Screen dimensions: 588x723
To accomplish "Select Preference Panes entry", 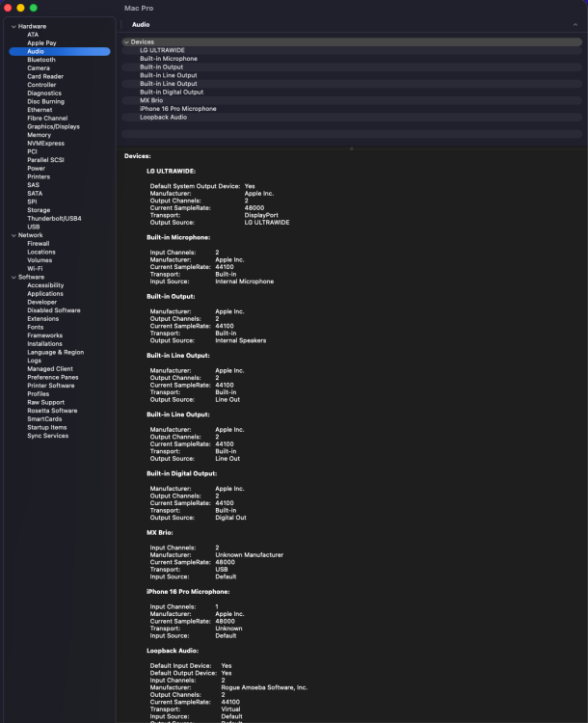I will (53, 377).
